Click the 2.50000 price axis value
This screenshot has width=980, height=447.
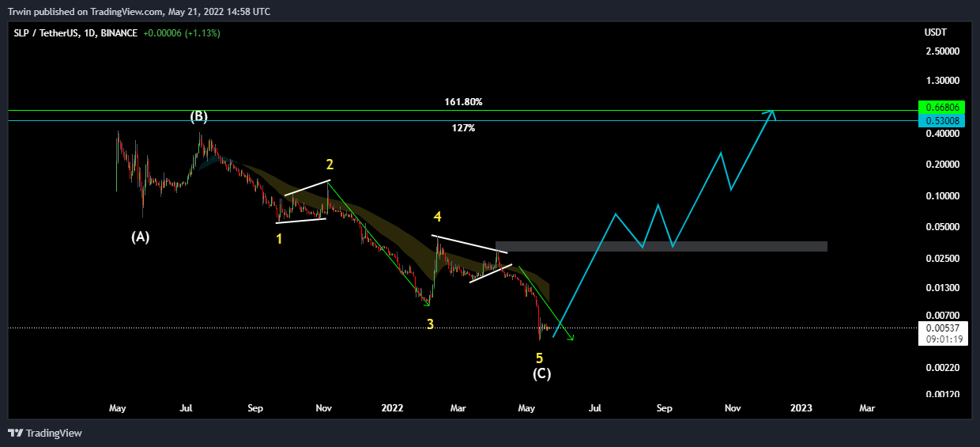coord(942,51)
